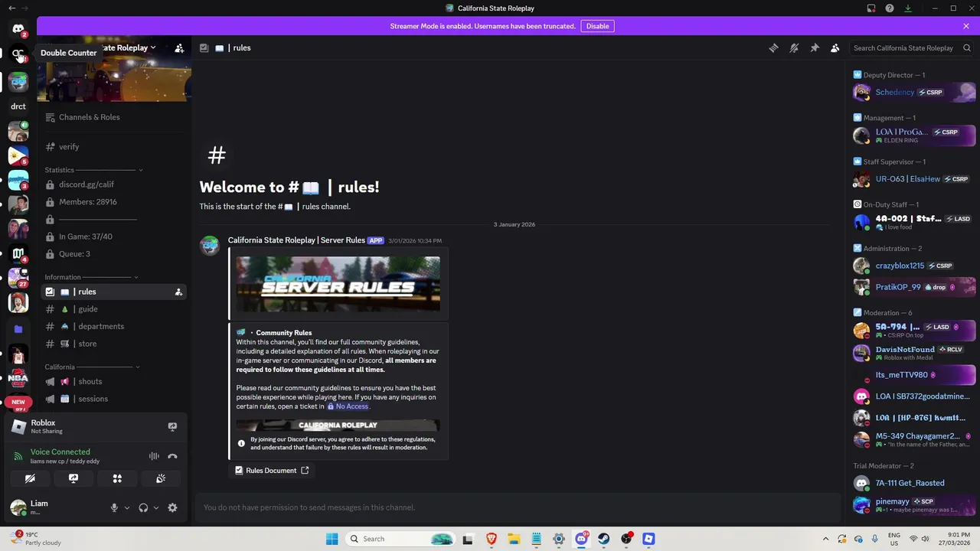Open Windows Start menu
980x551 pixels.
332,539
